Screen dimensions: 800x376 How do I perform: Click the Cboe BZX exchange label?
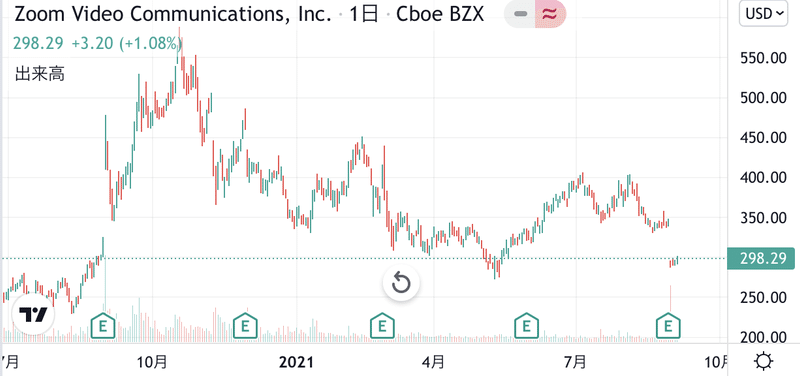pos(439,14)
